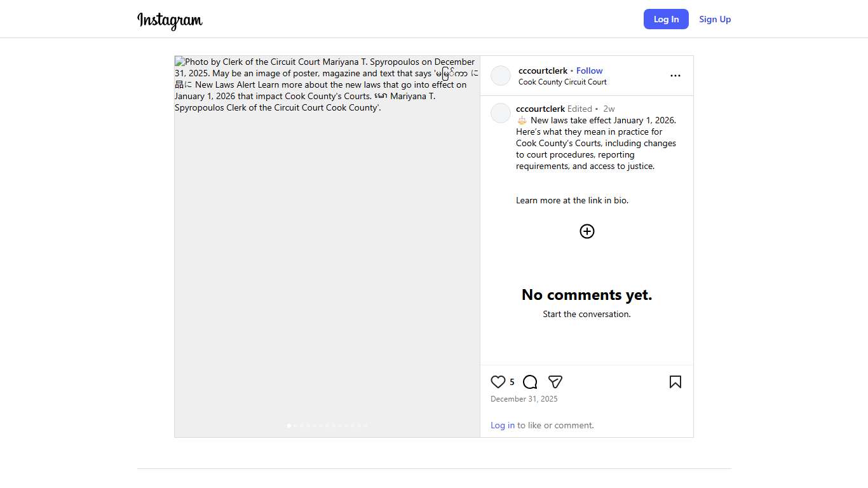Click the post image placeholder
Screen dimensions: 868x488
(x=327, y=254)
